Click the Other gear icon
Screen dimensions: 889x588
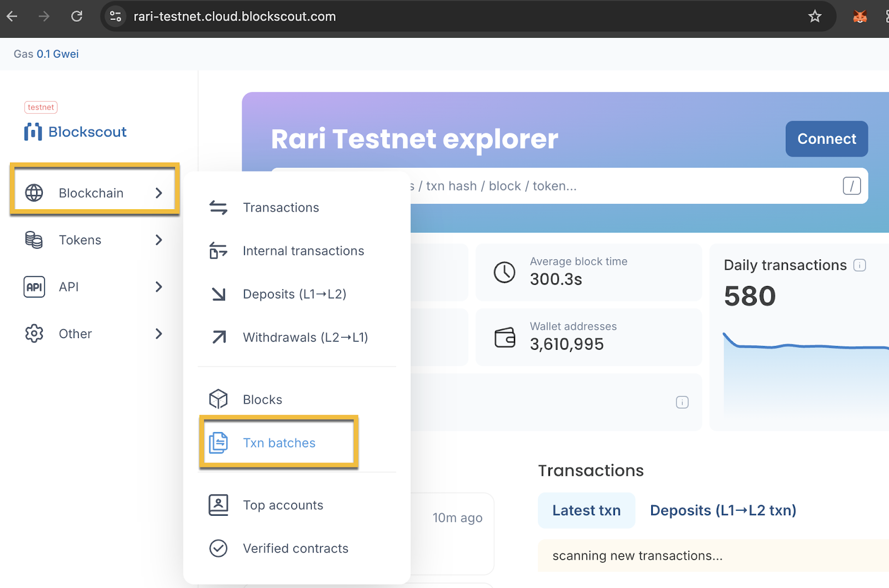coord(34,333)
